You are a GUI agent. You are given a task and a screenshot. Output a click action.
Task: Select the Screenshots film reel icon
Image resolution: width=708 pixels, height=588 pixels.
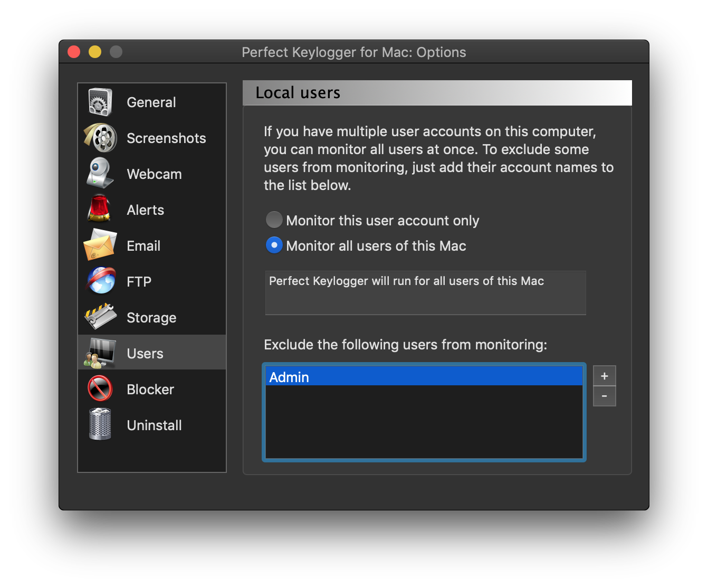click(x=100, y=137)
